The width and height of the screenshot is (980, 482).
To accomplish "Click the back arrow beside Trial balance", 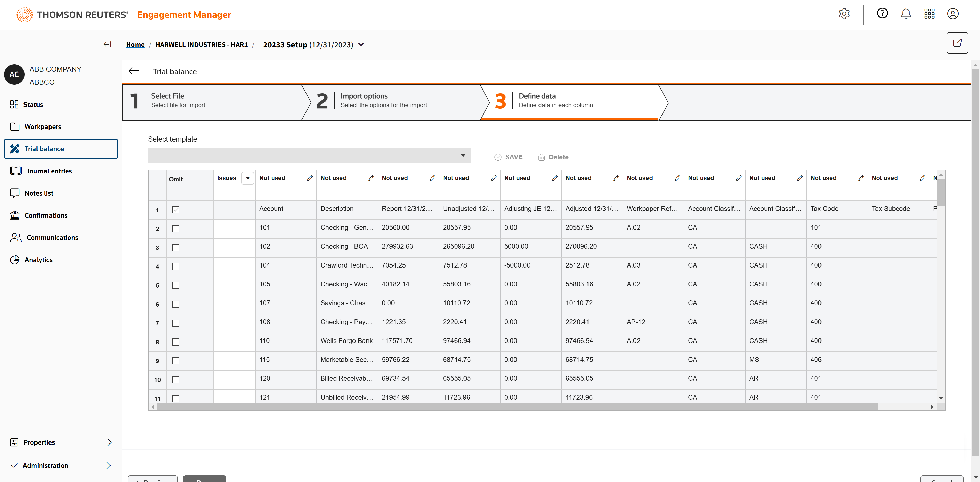I will point(133,71).
